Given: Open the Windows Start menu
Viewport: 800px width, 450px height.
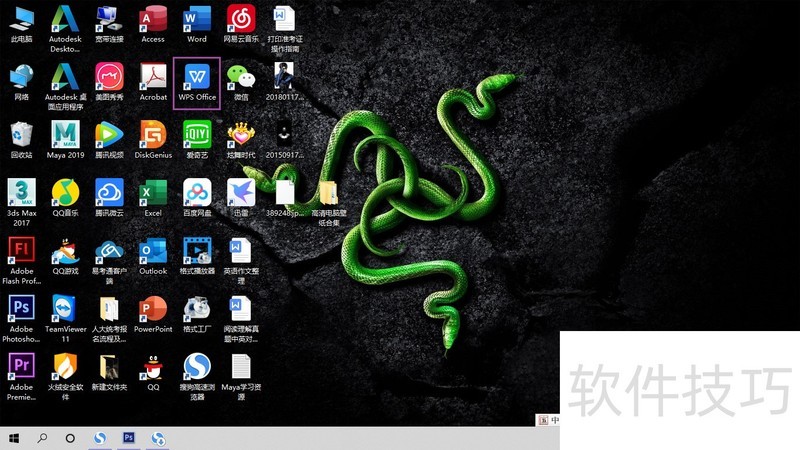Looking at the screenshot, I should 14,438.
